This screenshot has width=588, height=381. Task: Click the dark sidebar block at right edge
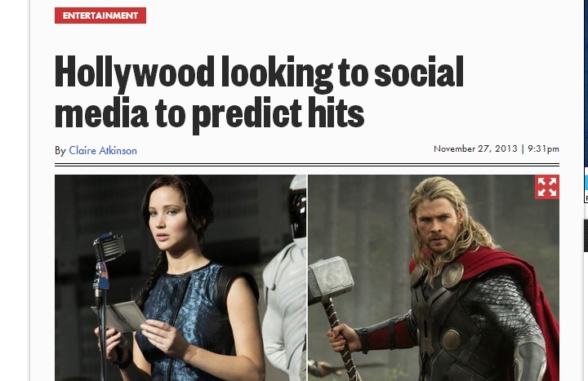coord(586,236)
